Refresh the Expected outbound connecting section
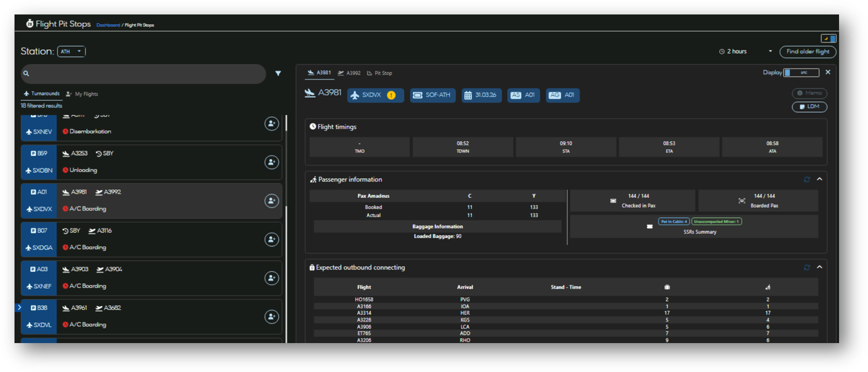 coord(807,267)
